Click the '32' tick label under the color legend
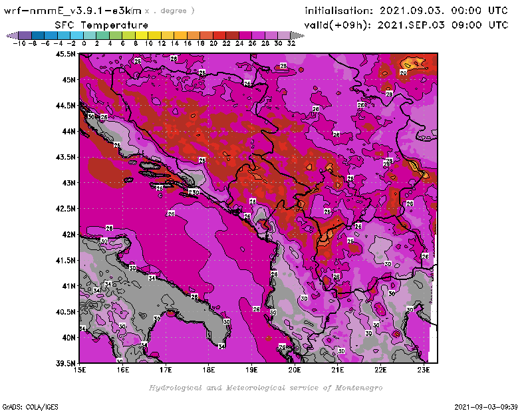532x411 pixels. click(291, 43)
